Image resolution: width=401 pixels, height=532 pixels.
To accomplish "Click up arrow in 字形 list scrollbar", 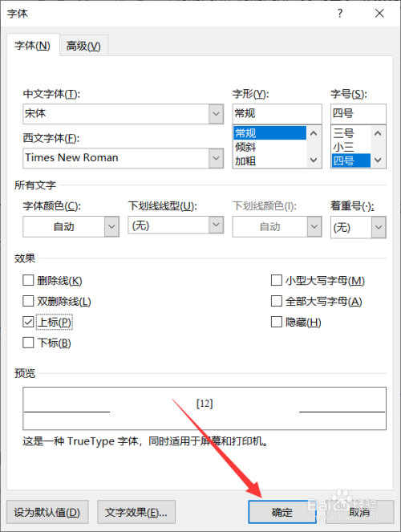I will click(314, 133).
